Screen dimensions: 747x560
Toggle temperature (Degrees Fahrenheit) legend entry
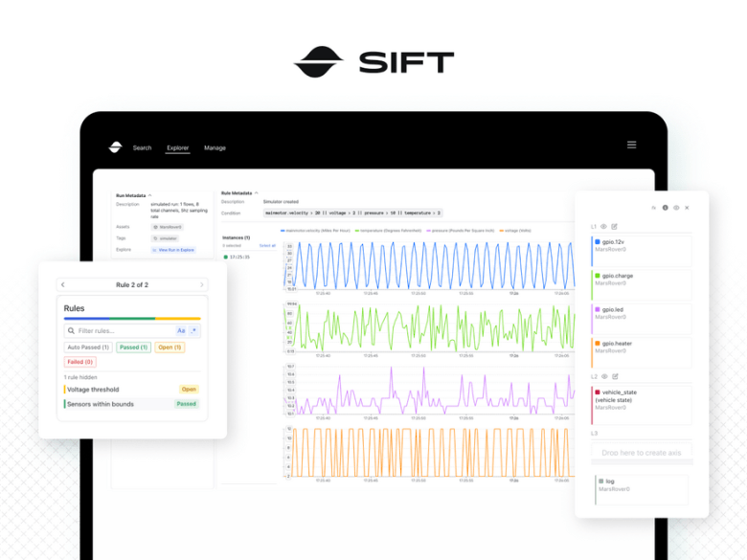[x=388, y=231]
